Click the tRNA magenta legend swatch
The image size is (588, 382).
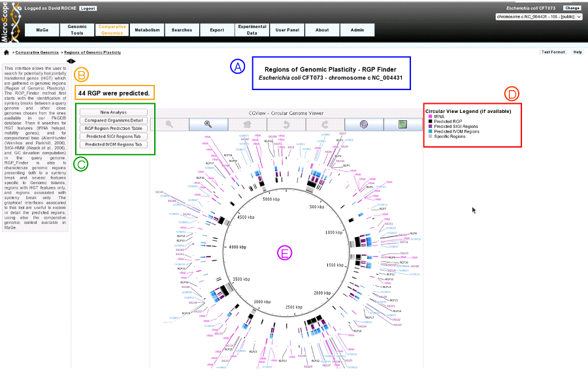pos(430,117)
